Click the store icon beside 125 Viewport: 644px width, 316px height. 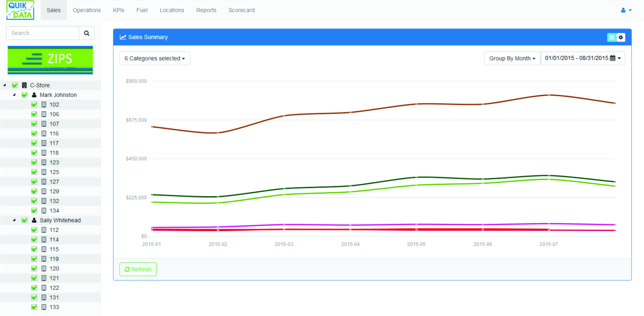coord(44,172)
